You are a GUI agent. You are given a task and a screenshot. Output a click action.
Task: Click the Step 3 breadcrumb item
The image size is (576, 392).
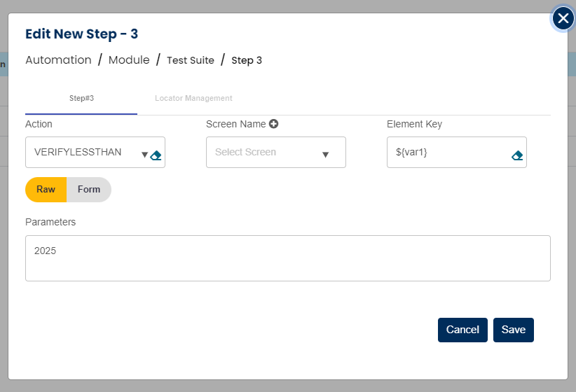coord(247,60)
